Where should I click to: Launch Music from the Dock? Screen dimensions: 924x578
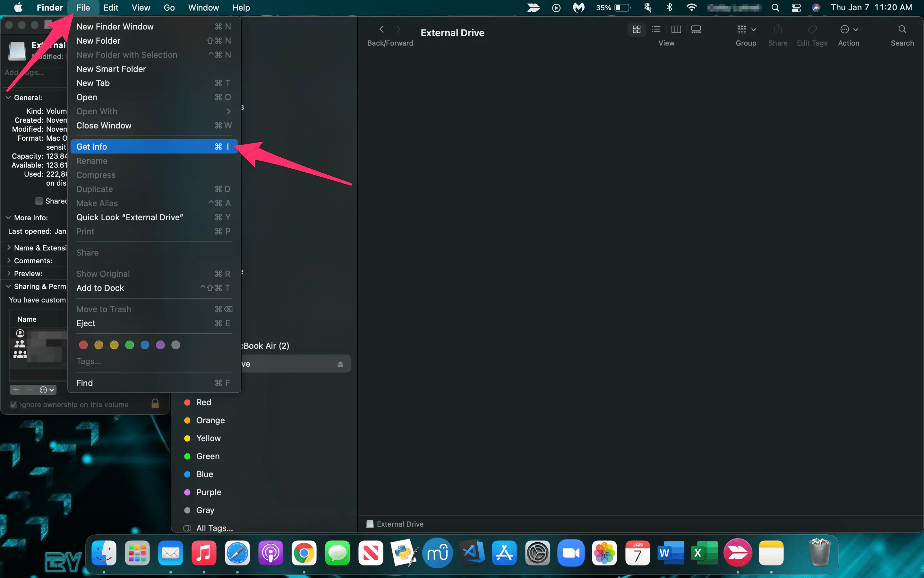(x=203, y=553)
